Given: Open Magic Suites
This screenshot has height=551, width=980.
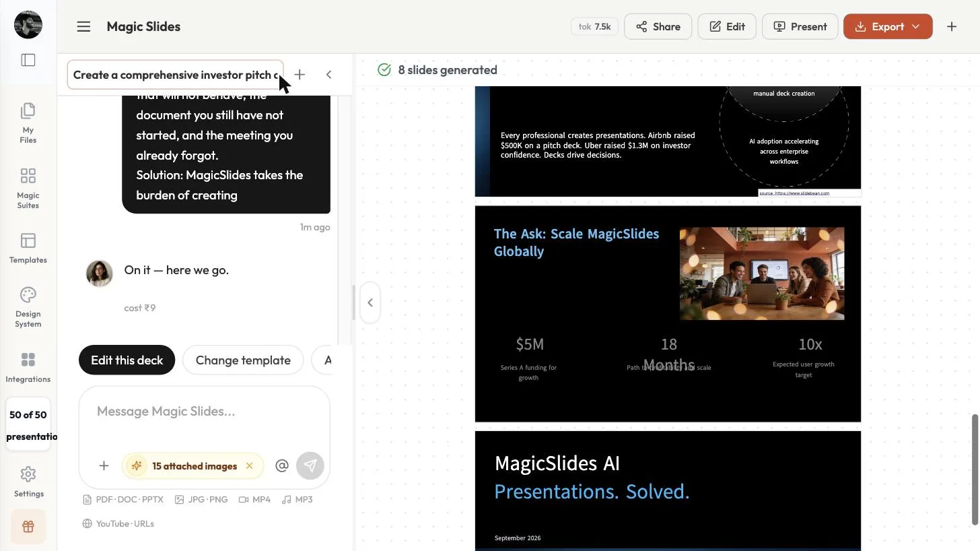Looking at the screenshot, I should [28, 188].
